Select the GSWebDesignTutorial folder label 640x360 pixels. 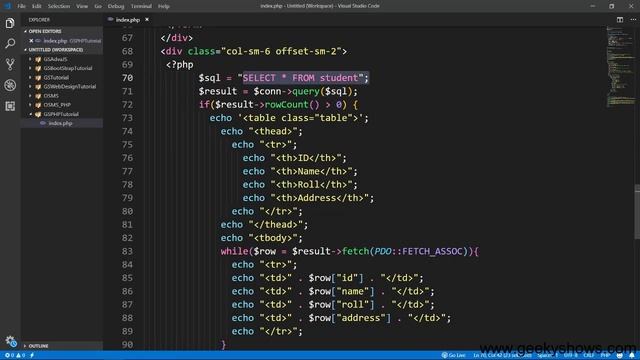click(x=70, y=87)
